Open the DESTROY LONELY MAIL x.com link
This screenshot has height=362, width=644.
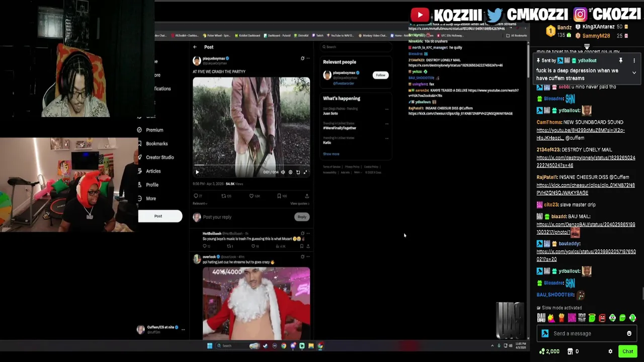pos(586,161)
